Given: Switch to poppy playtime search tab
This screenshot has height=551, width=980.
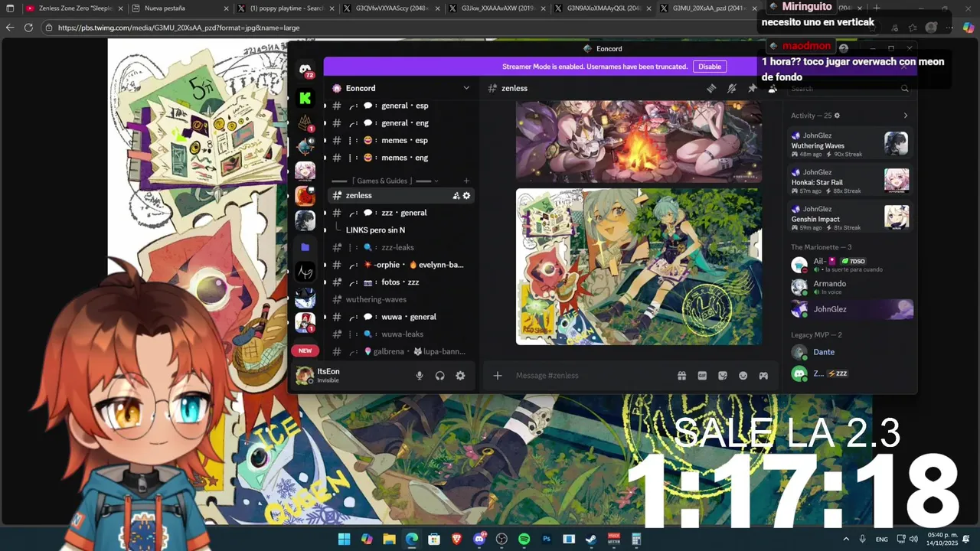Looking at the screenshot, I should tap(286, 8).
